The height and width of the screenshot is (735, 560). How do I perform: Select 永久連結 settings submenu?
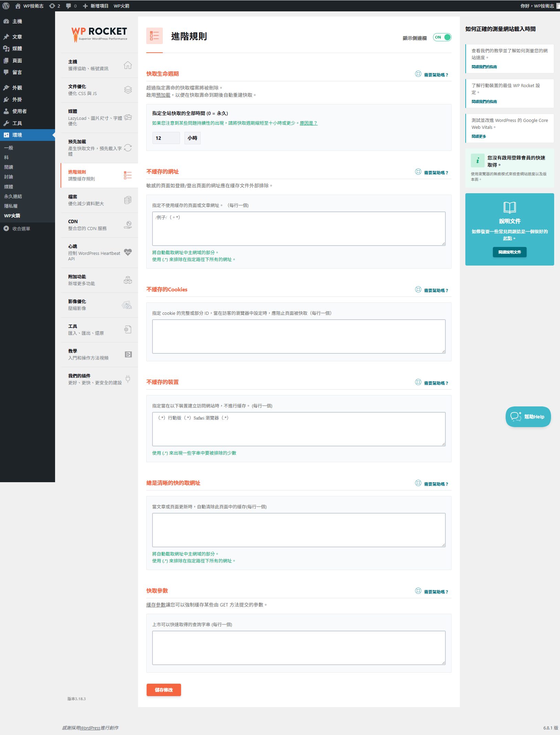pos(13,196)
